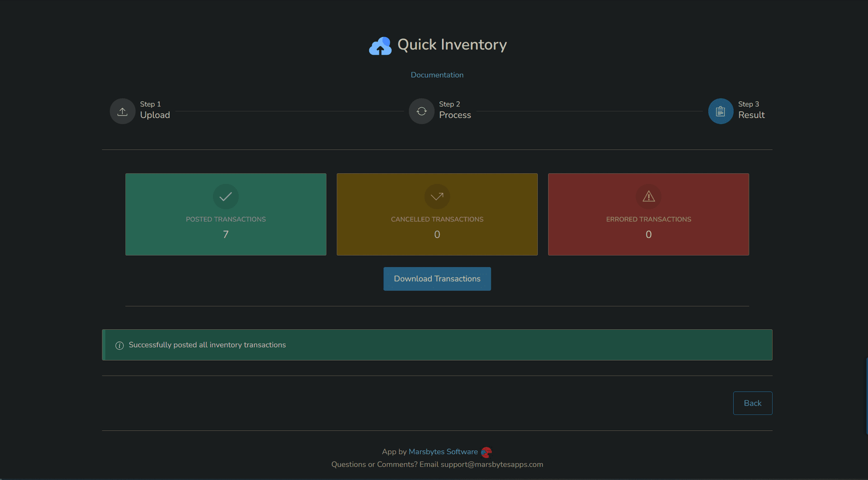This screenshot has height=480, width=868.
Task: Click the Marsbytes Software logo icon in footer
Action: (x=486, y=452)
